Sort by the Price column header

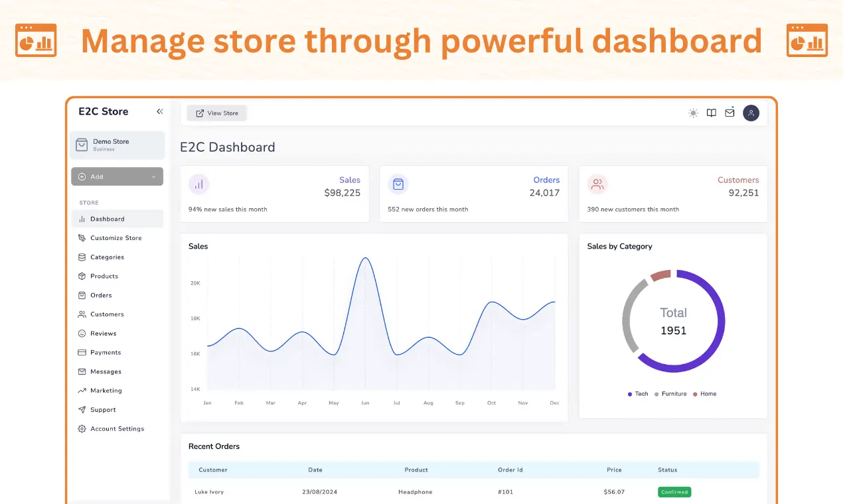click(615, 470)
